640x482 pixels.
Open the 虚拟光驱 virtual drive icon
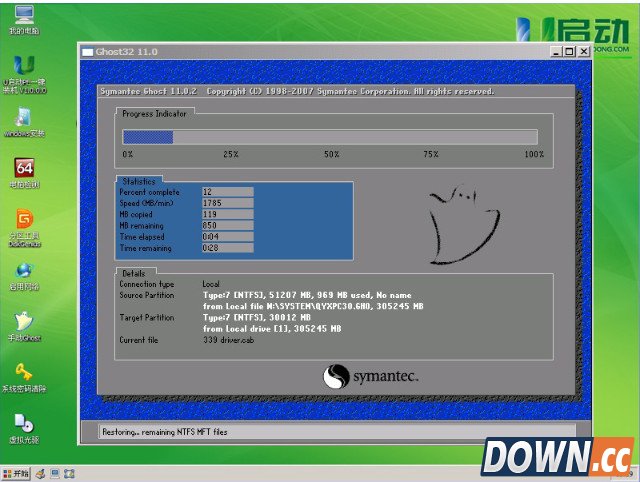(x=24, y=425)
